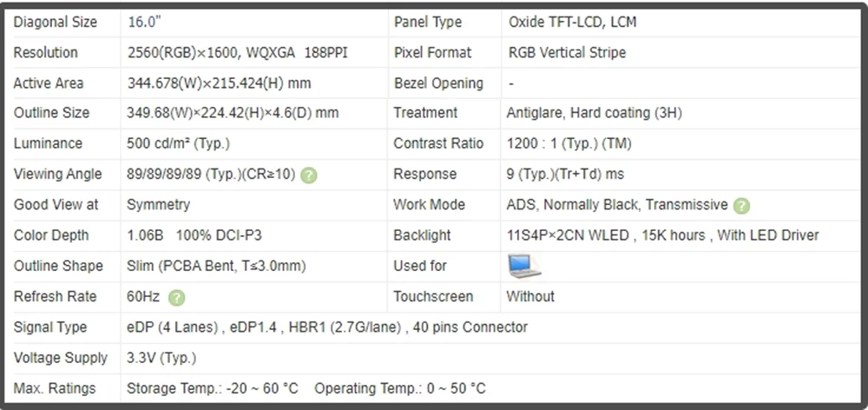Click the Antiglare, Hard coating treatment value
This screenshot has width=868, height=410.
click(594, 113)
